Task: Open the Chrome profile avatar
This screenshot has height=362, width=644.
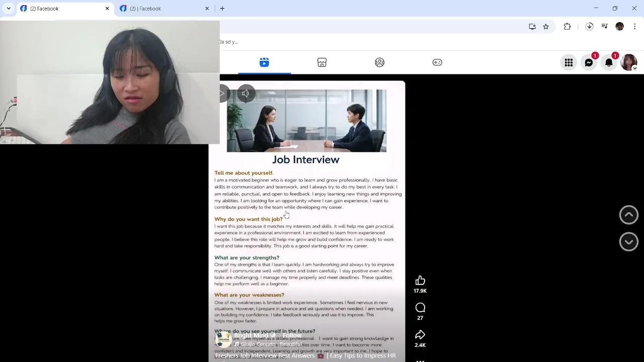Action: point(620,27)
